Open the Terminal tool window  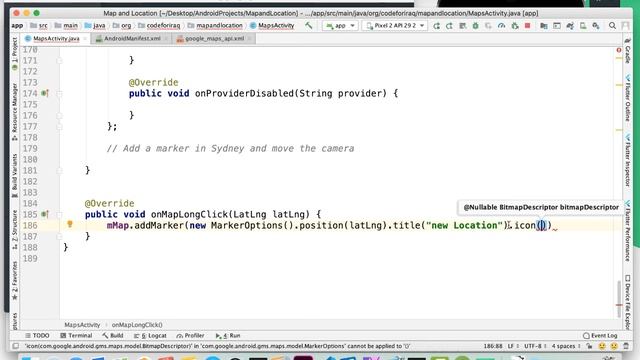76,336
